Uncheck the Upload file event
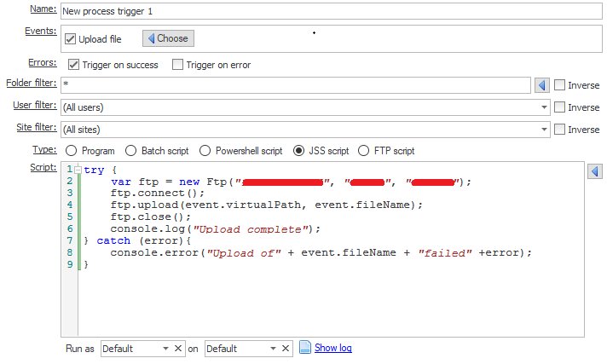The image size is (607, 364). coord(71,39)
